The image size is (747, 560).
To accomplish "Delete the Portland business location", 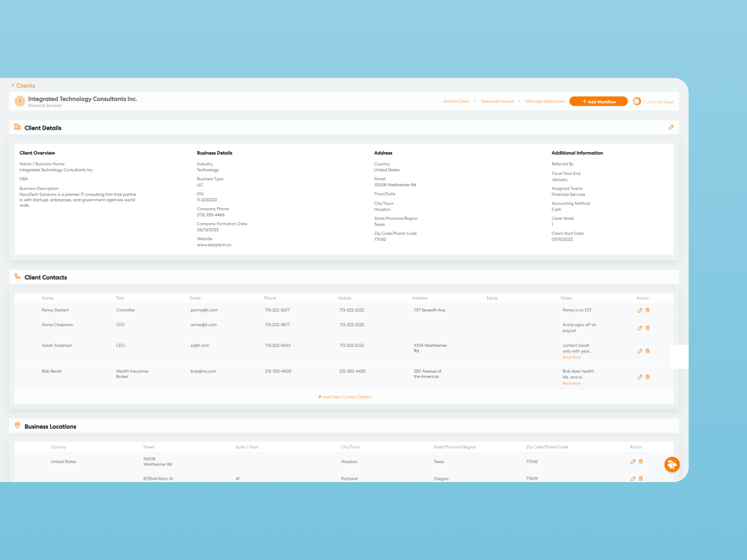I will tap(641, 478).
